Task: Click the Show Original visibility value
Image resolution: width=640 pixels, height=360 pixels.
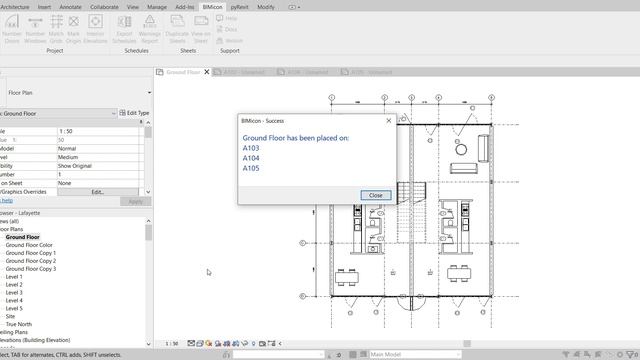Action: (98, 166)
